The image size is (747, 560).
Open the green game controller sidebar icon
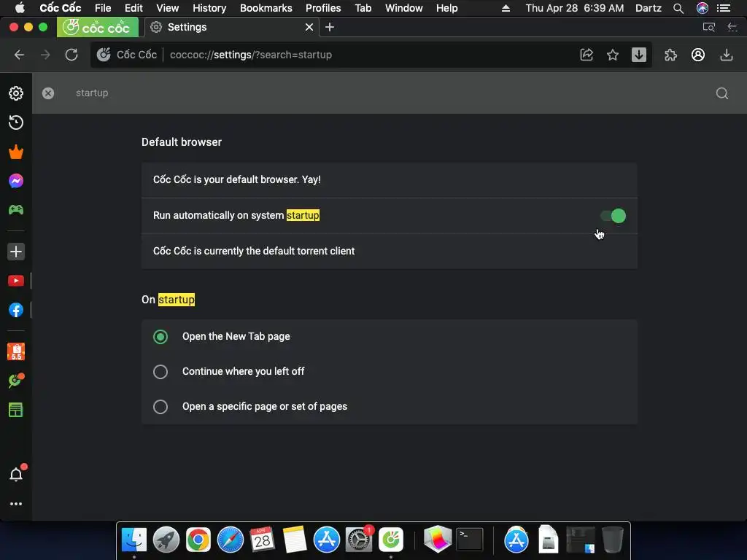pos(16,209)
